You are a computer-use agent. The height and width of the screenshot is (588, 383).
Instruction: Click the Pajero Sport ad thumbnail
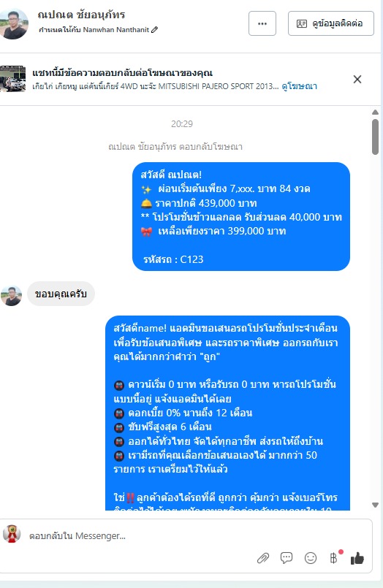click(13, 79)
